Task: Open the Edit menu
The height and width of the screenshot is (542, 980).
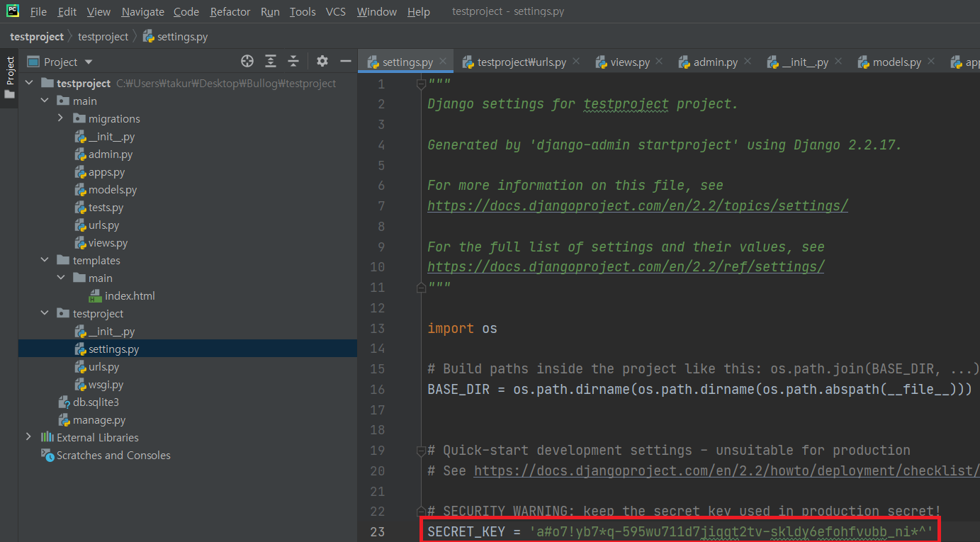Action: (x=67, y=12)
